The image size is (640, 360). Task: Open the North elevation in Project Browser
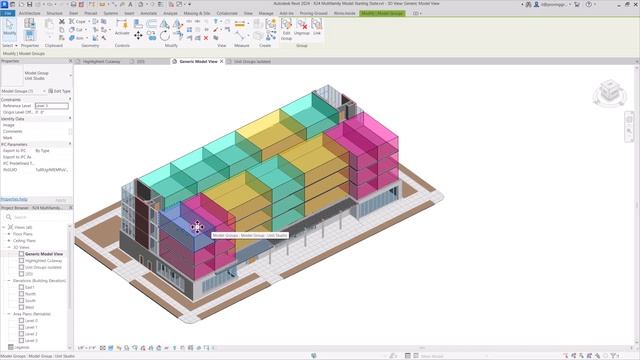[30, 294]
